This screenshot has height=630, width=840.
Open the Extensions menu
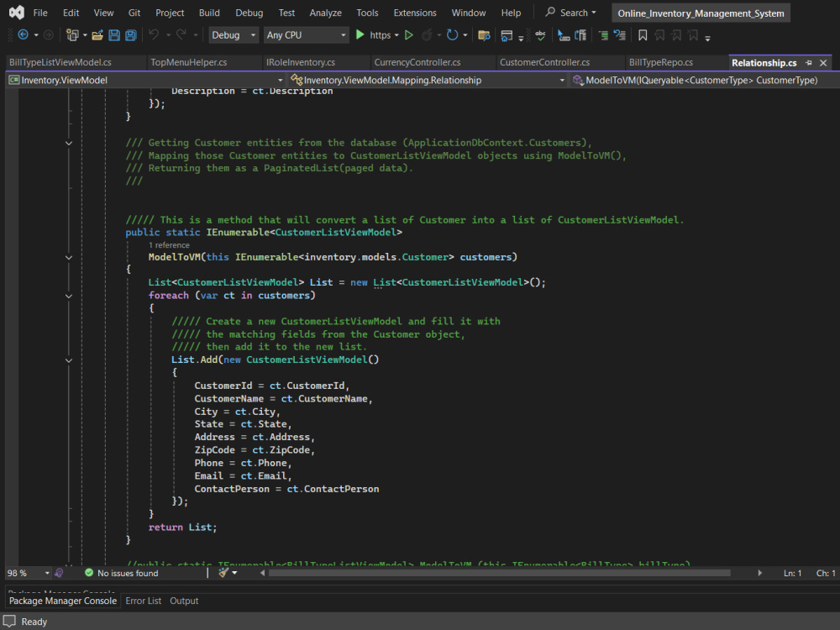pyautogui.click(x=415, y=13)
